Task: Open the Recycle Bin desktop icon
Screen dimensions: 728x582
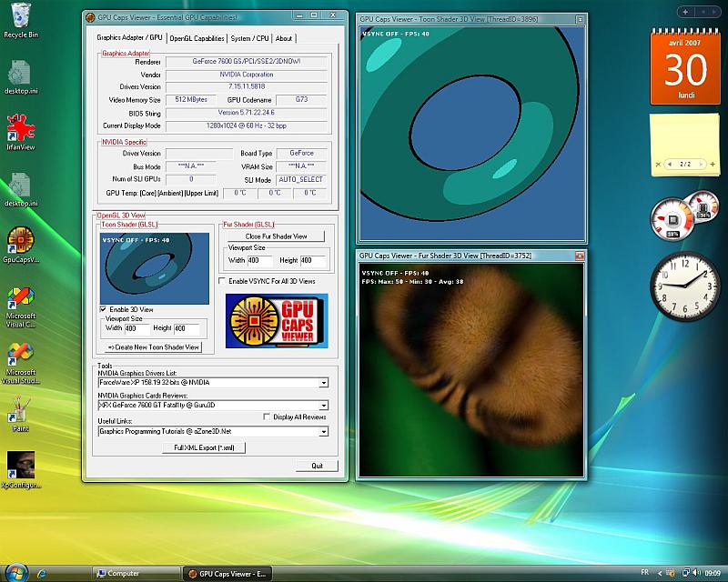Action: pyautogui.click(x=20, y=20)
